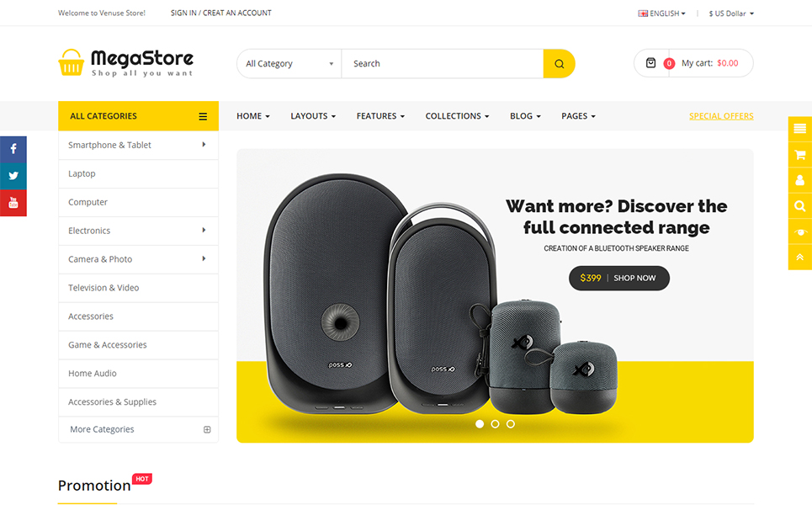Expand More Categories
Screen dimensions: 812x505
[x=138, y=429]
